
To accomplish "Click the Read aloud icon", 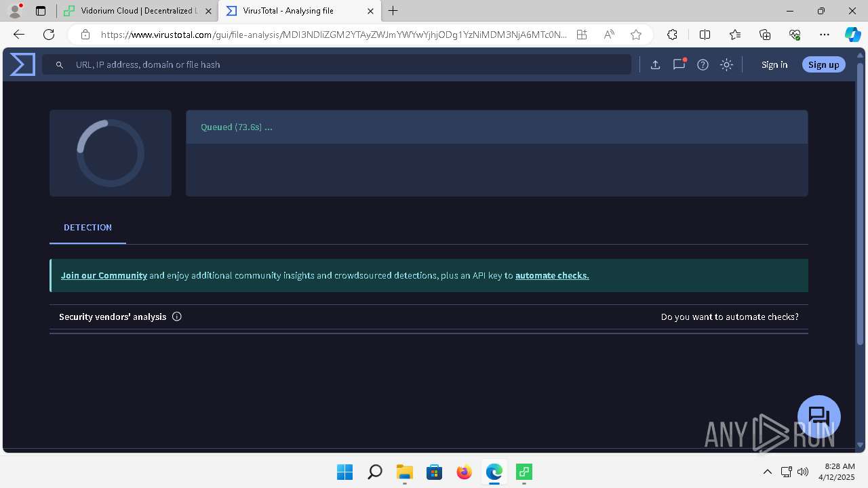I will pyautogui.click(x=609, y=35).
